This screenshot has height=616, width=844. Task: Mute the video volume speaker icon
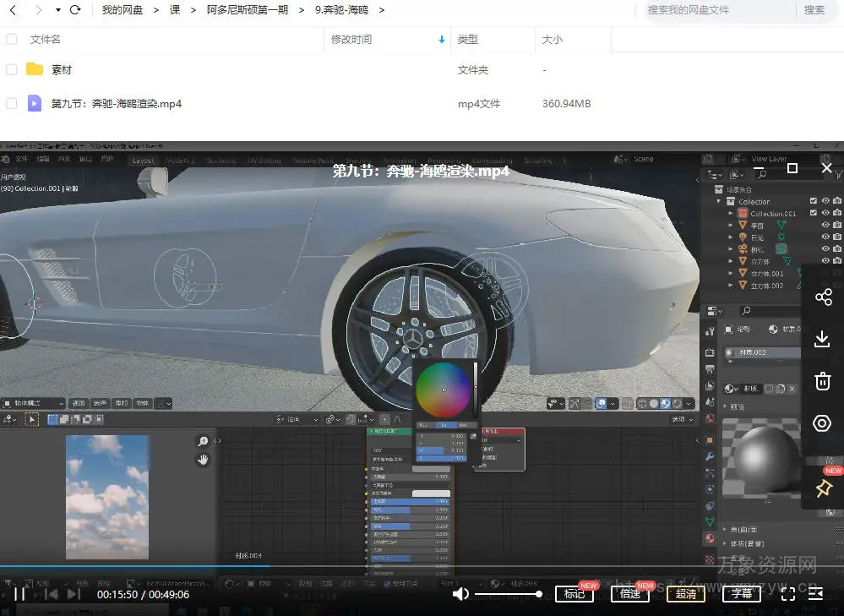click(460, 594)
